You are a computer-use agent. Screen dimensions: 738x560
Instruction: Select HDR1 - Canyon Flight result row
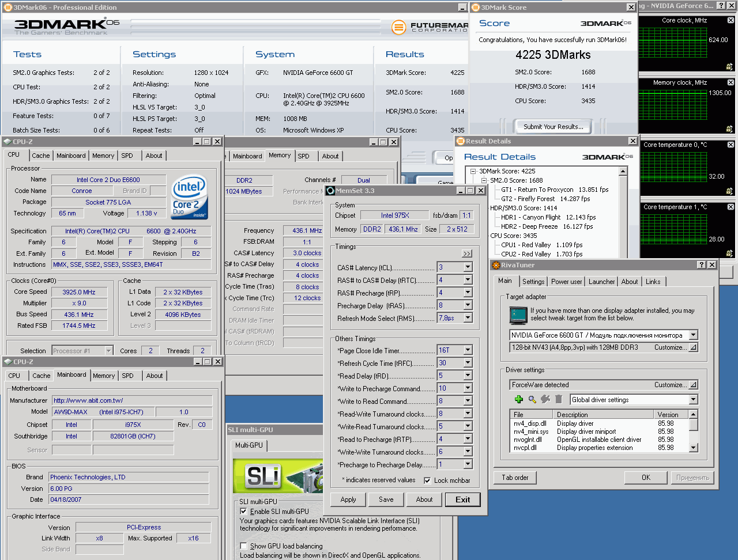click(x=548, y=217)
